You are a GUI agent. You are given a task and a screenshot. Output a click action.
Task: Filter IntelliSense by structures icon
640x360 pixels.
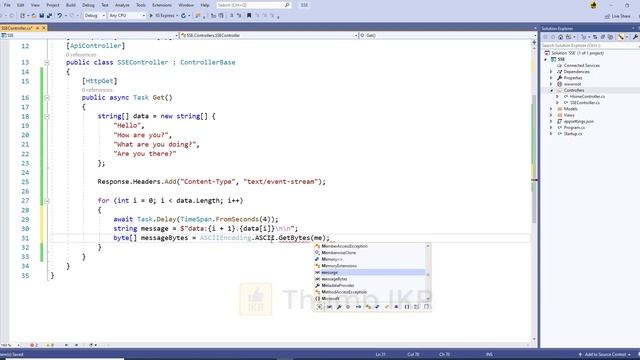377,307
